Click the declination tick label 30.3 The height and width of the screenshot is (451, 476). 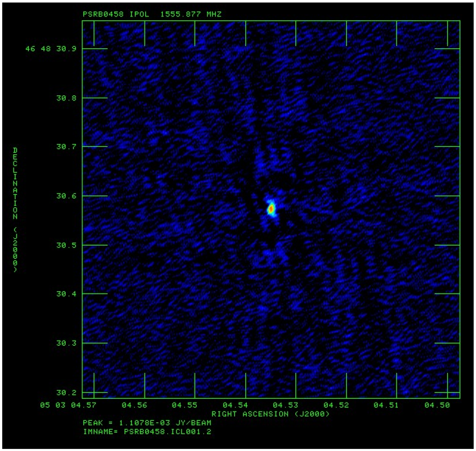[x=66, y=343]
